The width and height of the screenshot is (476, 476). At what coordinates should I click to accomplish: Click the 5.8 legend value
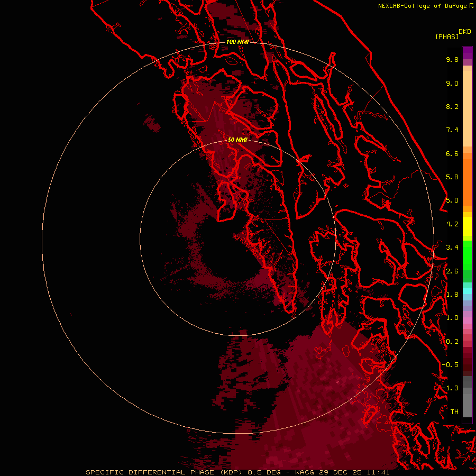click(x=452, y=177)
